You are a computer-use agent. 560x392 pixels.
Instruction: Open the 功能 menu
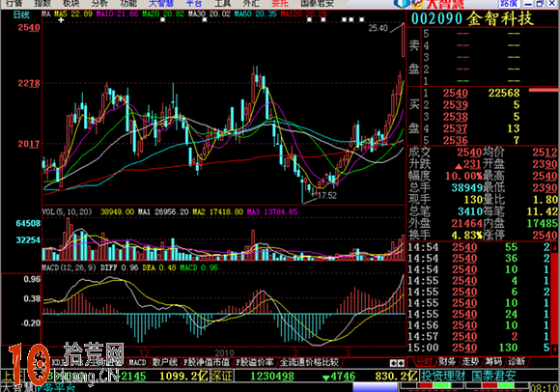[128, 3]
